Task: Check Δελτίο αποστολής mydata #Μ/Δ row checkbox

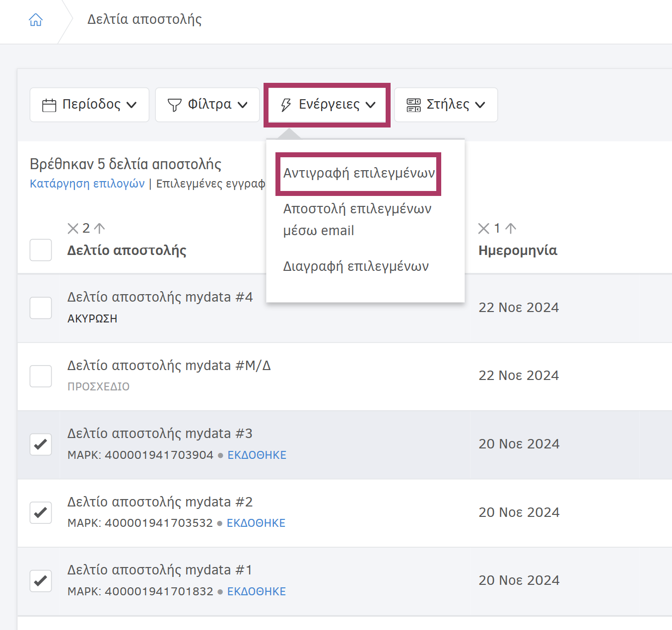Action: tap(41, 376)
